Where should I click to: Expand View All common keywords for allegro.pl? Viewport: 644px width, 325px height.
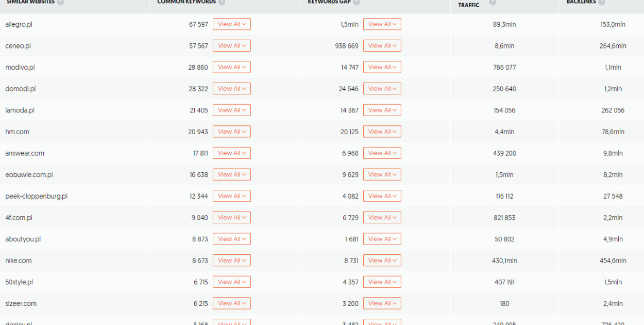point(231,24)
